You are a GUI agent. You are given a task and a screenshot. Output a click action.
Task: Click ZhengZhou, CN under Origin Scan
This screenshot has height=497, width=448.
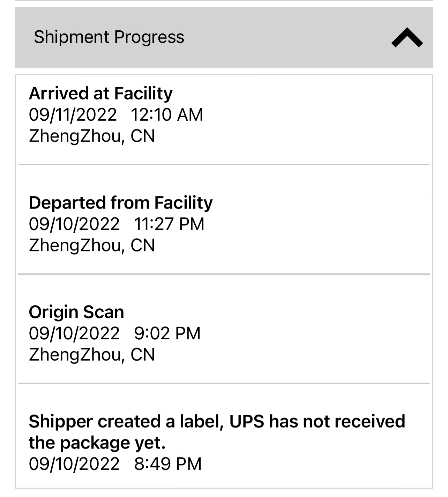92,354
